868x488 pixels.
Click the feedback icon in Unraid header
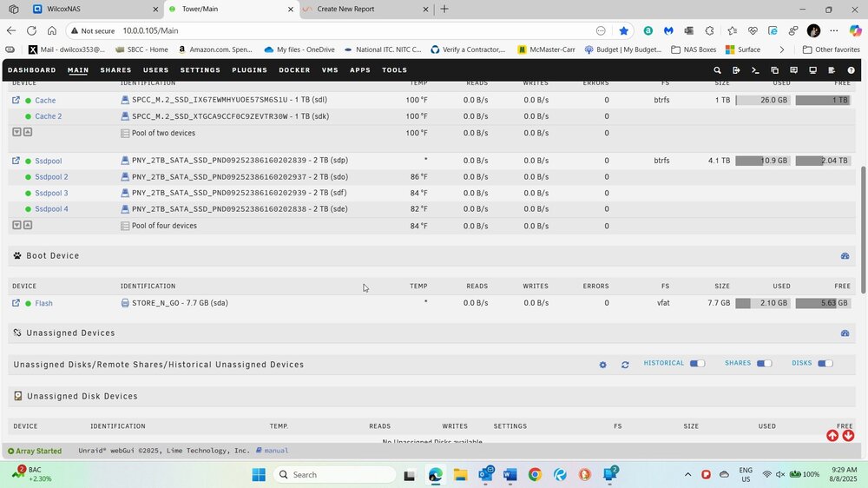click(794, 70)
